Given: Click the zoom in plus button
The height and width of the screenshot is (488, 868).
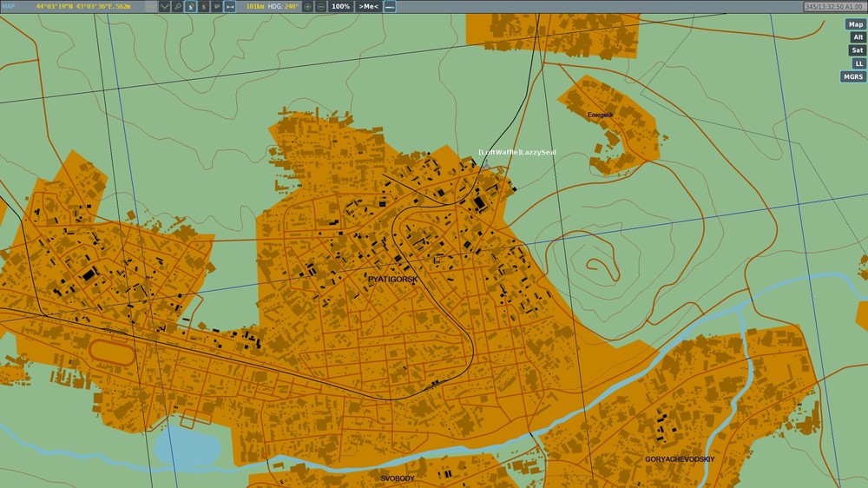Looking at the screenshot, I should [308, 6].
